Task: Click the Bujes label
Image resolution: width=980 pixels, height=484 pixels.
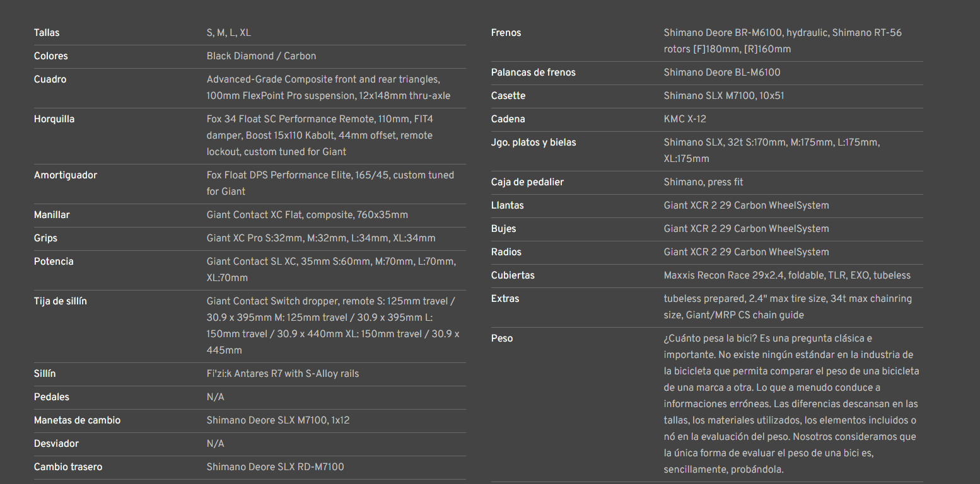Action: 504,229
